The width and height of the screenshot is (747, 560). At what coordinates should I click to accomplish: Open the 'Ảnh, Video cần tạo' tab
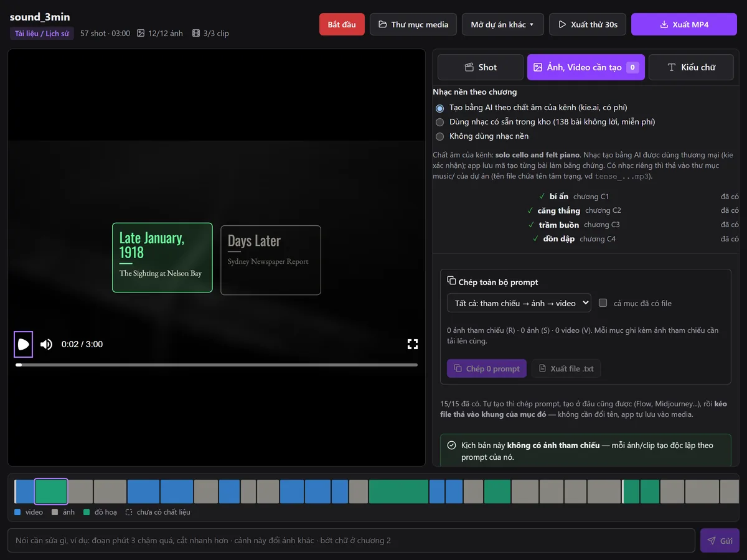coord(586,67)
